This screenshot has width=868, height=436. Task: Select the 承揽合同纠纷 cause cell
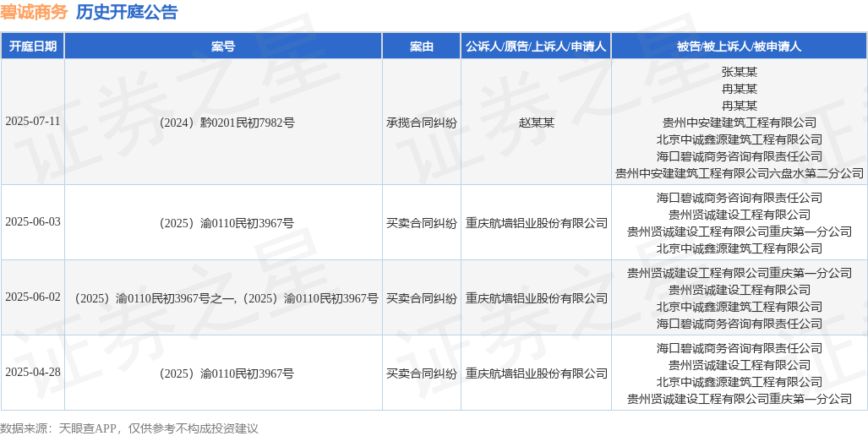(421, 123)
